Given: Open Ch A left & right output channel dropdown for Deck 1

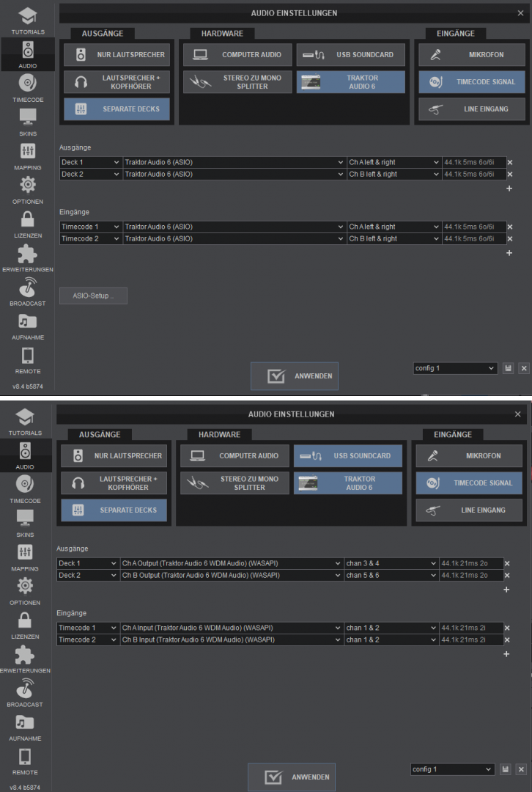Looking at the screenshot, I should 394,162.
